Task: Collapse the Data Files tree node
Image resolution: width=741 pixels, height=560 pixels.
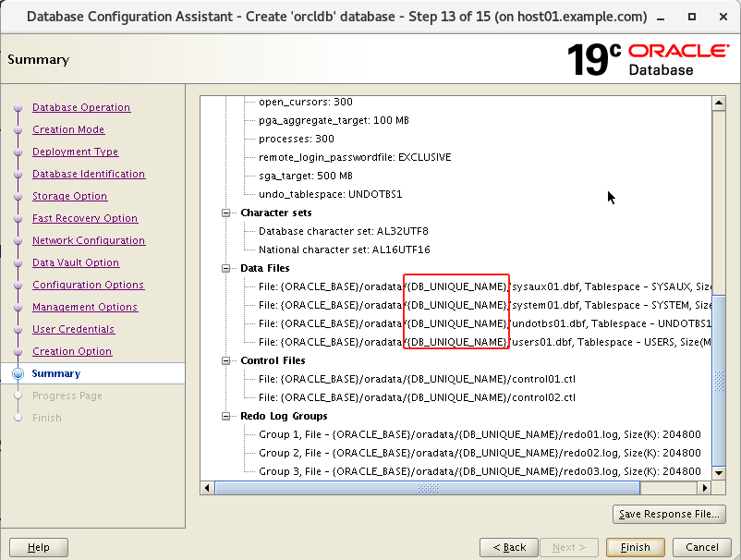Action: pyautogui.click(x=225, y=268)
